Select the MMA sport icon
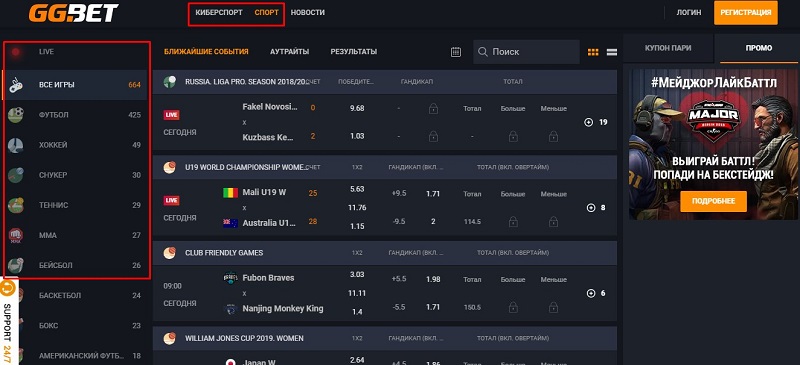Image resolution: width=800 pixels, height=365 pixels. [16, 235]
